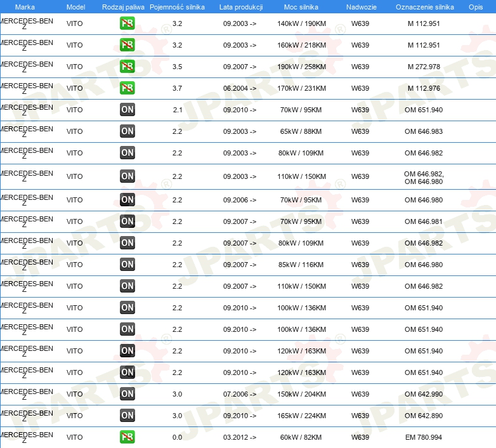Screen dimensions: 496x448
Task: Click the power value 160kW / 218KM
Action: click(x=301, y=45)
